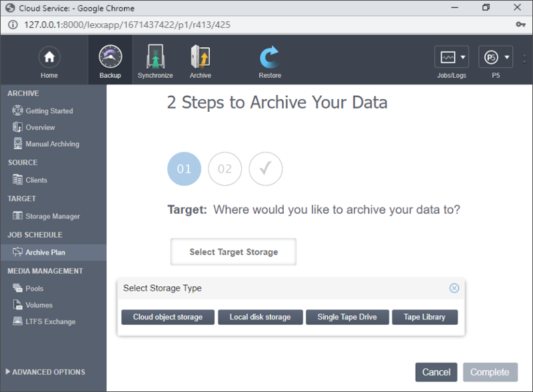Expand the P5 dropdown arrow
The image size is (533, 392).
[507, 57]
